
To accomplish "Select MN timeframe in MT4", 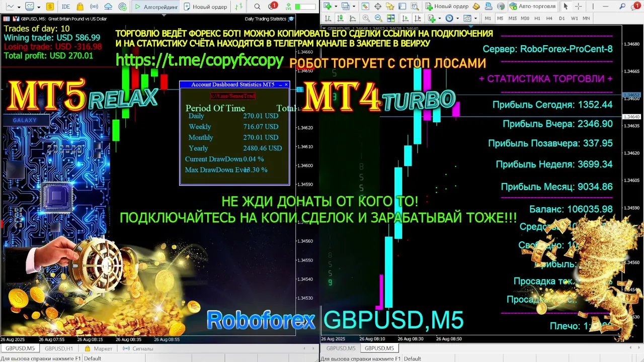I will coord(586,18).
